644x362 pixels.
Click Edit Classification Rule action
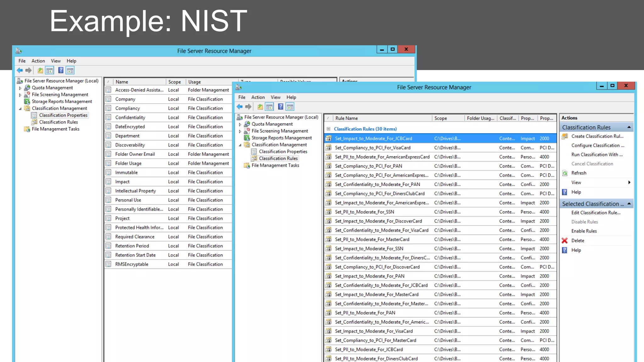pos(596,213)
